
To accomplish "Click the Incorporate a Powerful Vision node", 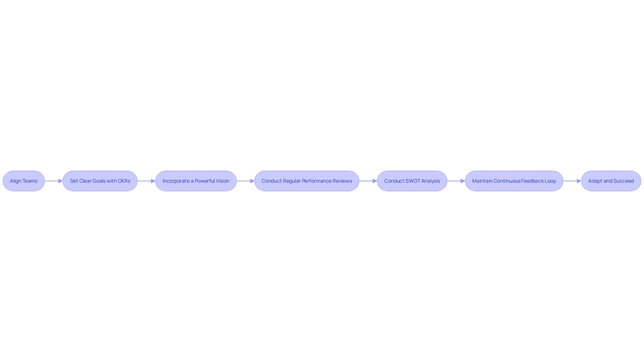I will click(x=196, y=181).
